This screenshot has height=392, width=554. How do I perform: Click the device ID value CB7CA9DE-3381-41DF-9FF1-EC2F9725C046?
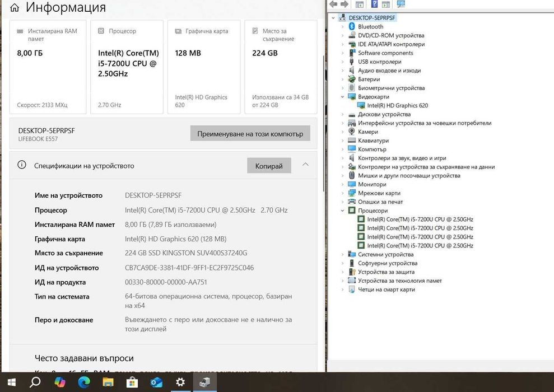tap(189, 268)
